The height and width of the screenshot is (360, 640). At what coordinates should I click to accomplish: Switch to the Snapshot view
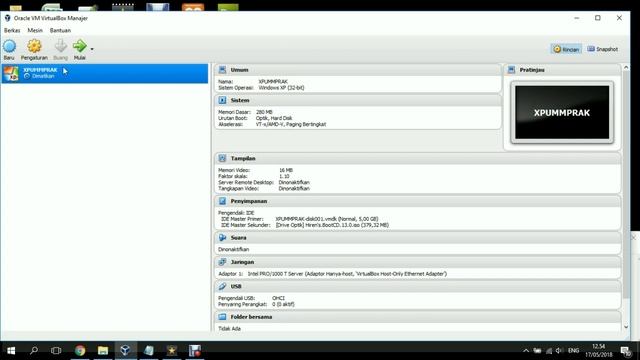(602, 49)
